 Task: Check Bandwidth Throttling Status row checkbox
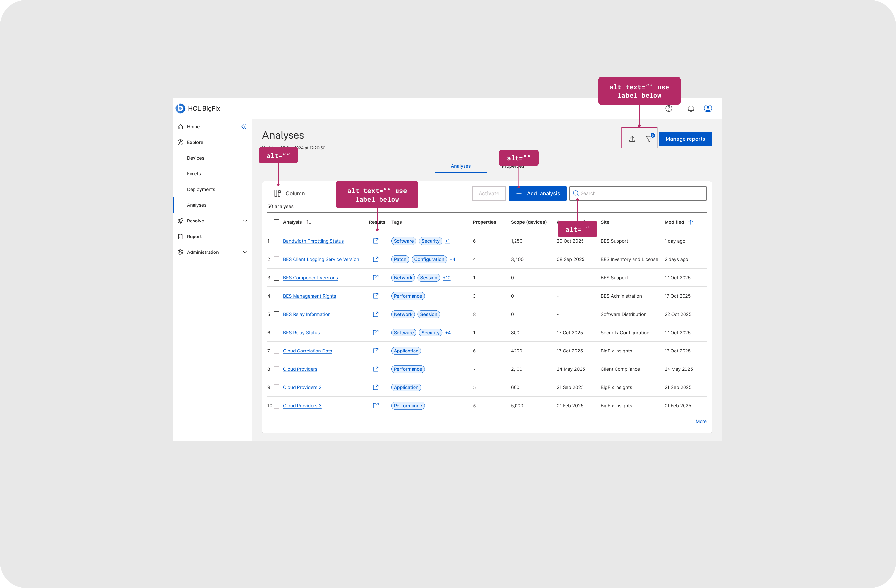pyautogui.click(x=276, y=241)
